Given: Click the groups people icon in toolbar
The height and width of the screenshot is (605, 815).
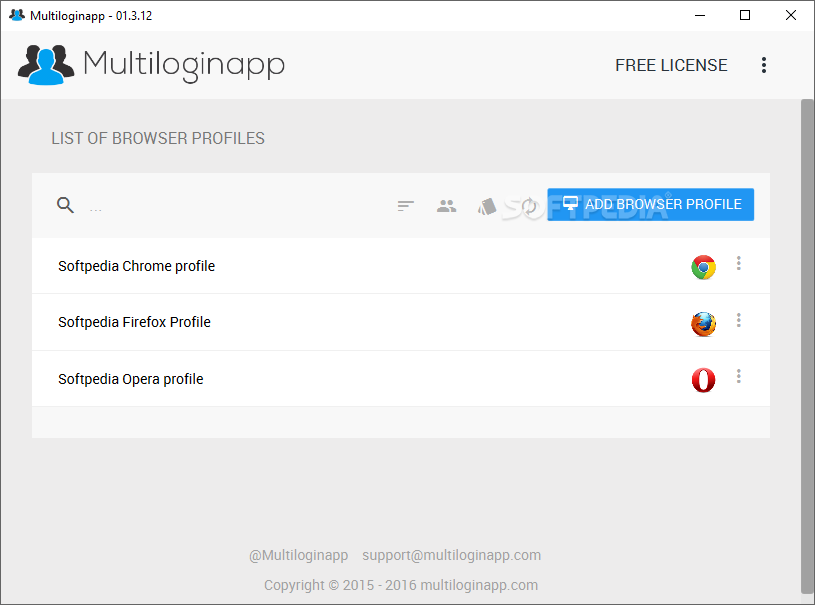Looking at the screenshot, I should coord(446,206).
